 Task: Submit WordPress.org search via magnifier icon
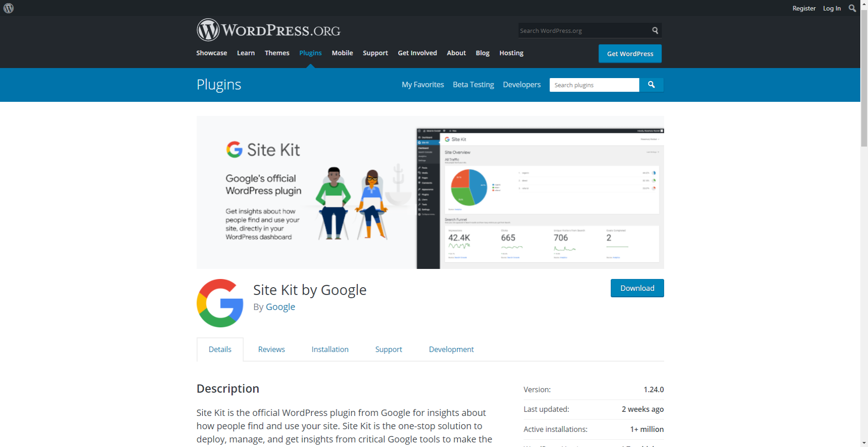click(655, 31)
